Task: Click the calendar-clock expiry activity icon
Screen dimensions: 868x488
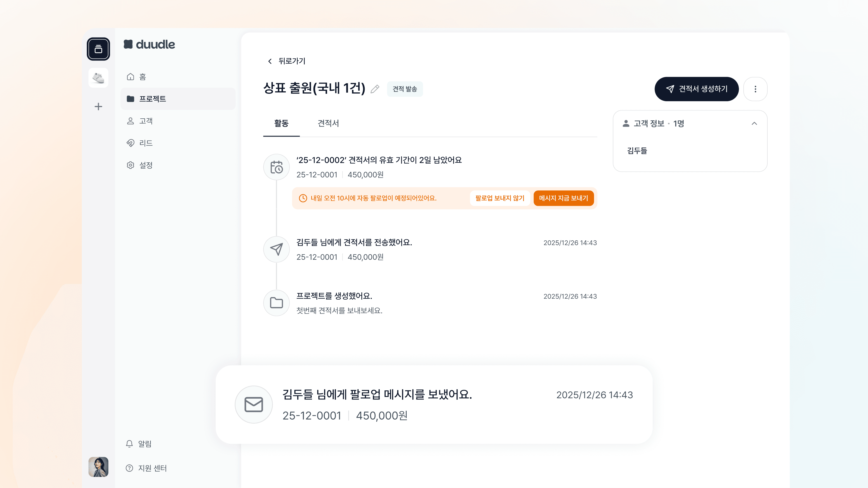Action: pos(276,167)
